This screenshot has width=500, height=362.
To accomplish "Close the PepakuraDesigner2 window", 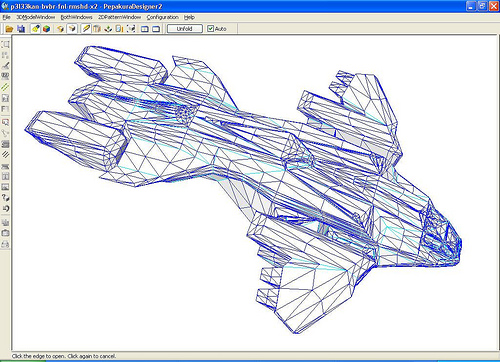I will [493, 6].
